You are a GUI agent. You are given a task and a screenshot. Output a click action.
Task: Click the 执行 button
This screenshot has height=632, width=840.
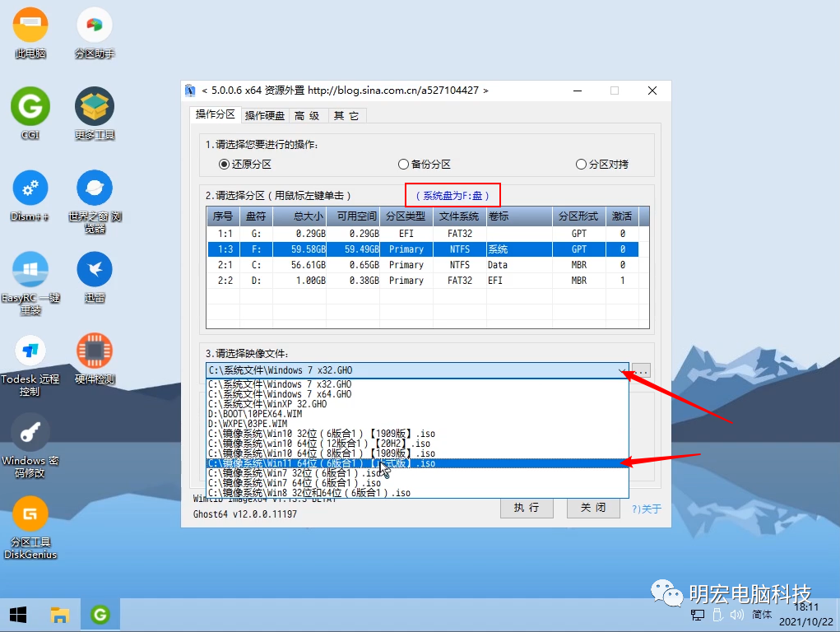(x=527, y=508)
